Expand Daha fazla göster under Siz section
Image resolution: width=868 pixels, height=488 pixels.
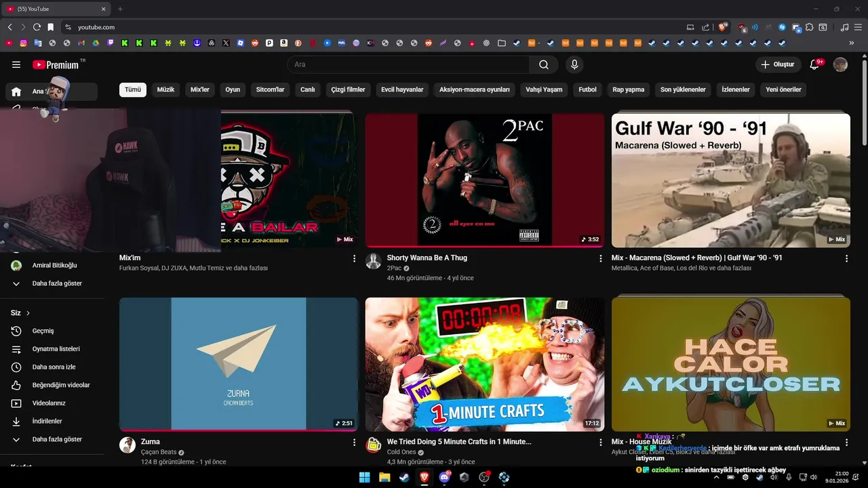pyautogui.click(x=52, y=439)
